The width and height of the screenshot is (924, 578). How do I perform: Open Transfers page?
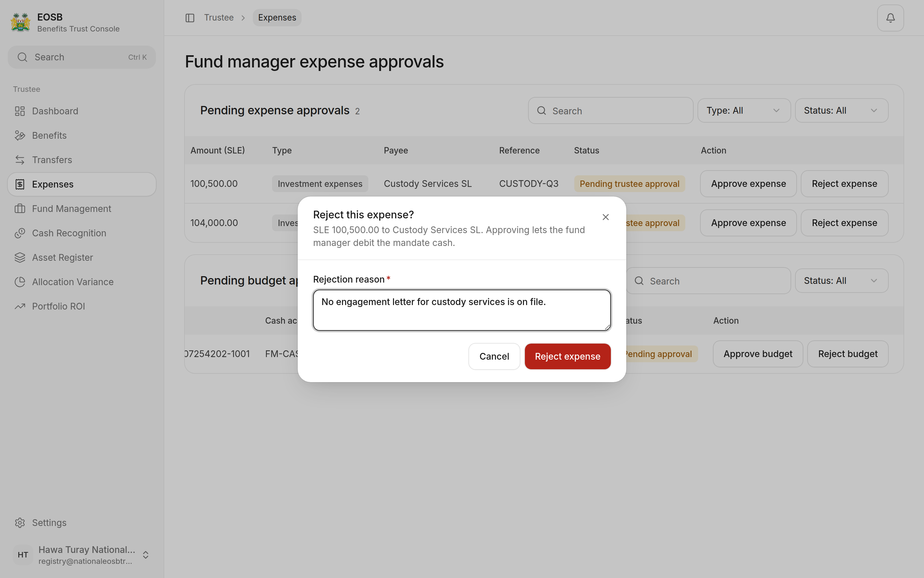pyautogui.click(x=82, y=160)
